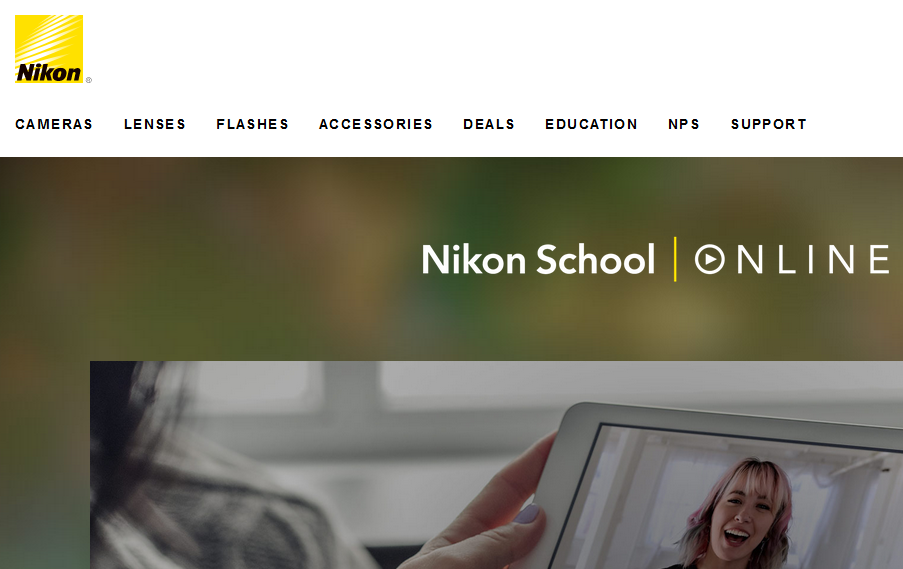This screenshot has height=569, width=903.
Task: Click the play circle icon before NLINE
Action: click(x=710, y=259)
